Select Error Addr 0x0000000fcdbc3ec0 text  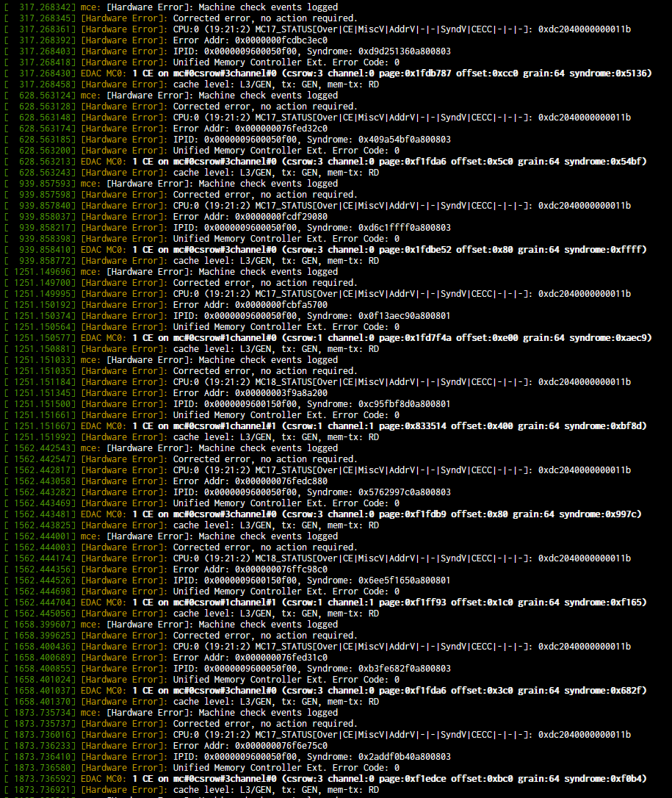(x=281, y=40)
